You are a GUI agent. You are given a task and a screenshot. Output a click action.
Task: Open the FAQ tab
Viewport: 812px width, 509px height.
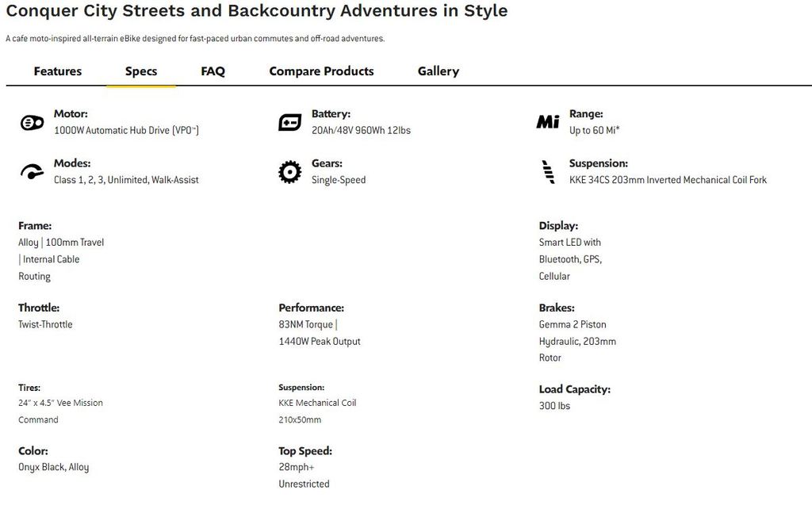click(x=213, y=71)
